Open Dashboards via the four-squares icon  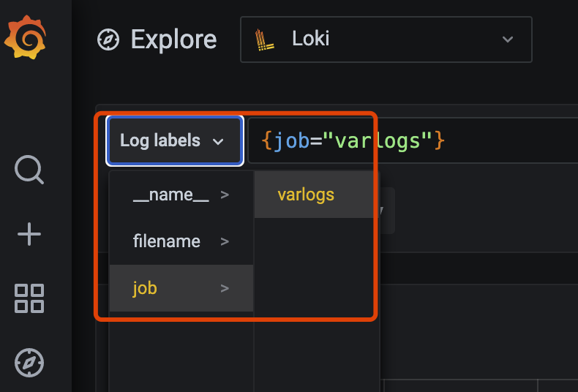click(29, 299)
